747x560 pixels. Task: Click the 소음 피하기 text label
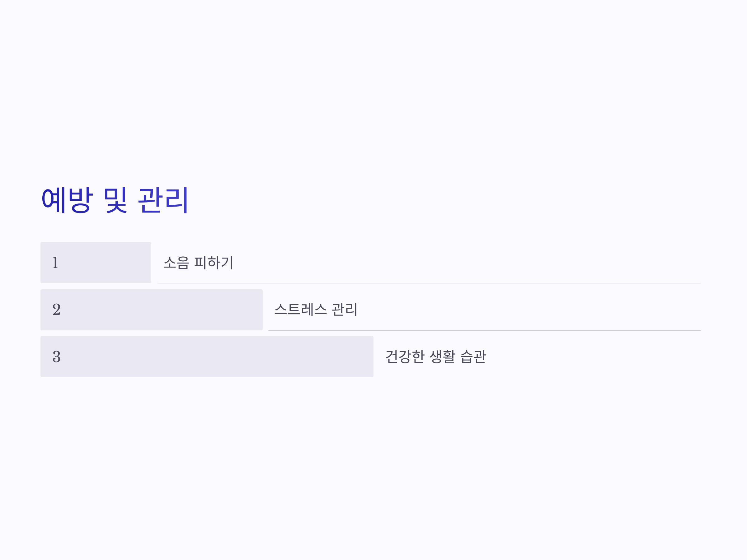(x=199, y=263)
